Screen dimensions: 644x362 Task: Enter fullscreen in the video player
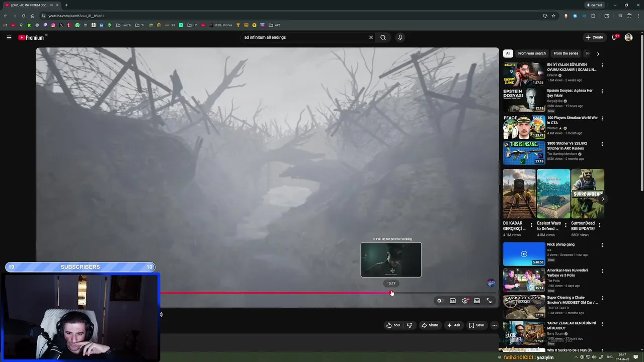click(489, 301)
